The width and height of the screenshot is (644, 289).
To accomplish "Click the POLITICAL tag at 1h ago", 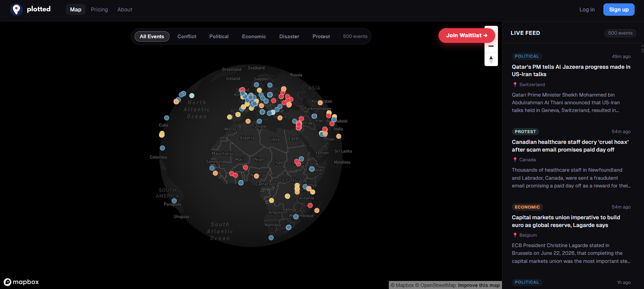I will (526, 282).
